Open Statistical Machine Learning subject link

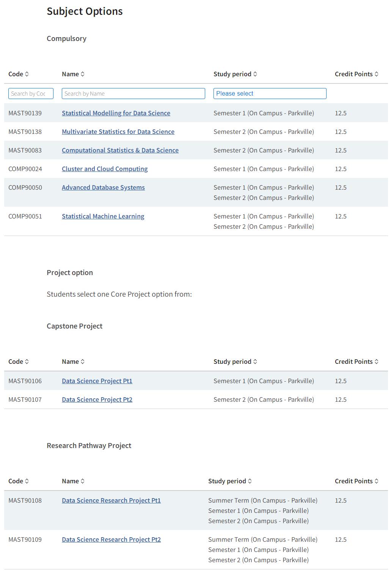pyautogui.click(x=103, y=216)
